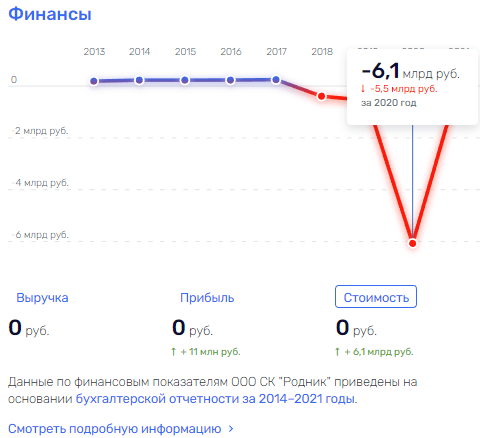
Task: Click the 2018 year axis label
Action: [322, 52]
